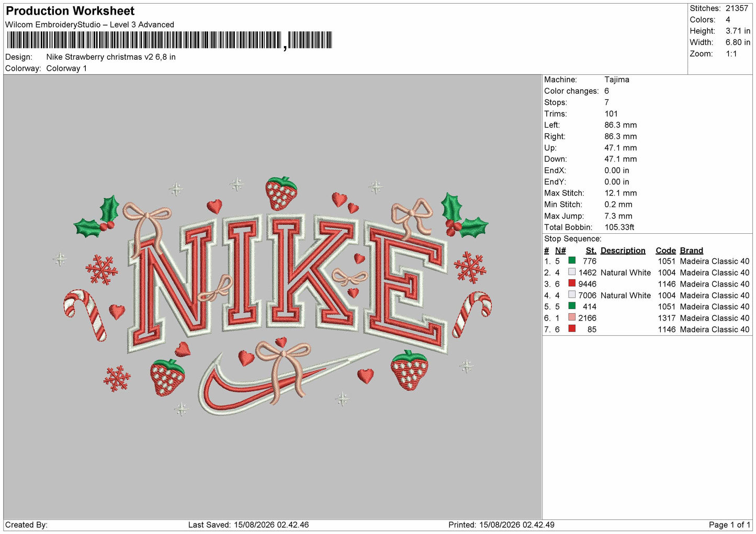Click stitch count '85' in row 7

pyautogui.click(x=592, y=330)
